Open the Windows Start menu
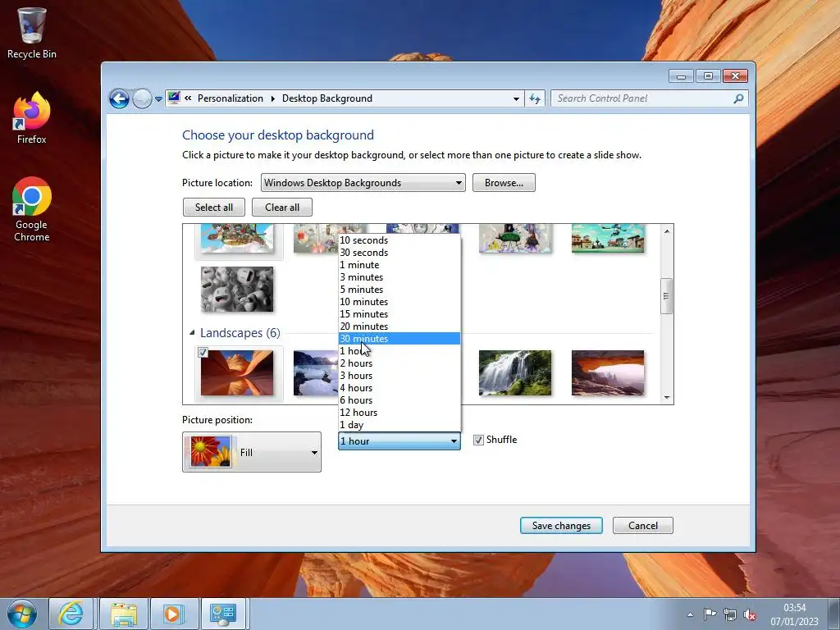Image resolution: width=840 pixels, height=630 pixels. point(22,614)
